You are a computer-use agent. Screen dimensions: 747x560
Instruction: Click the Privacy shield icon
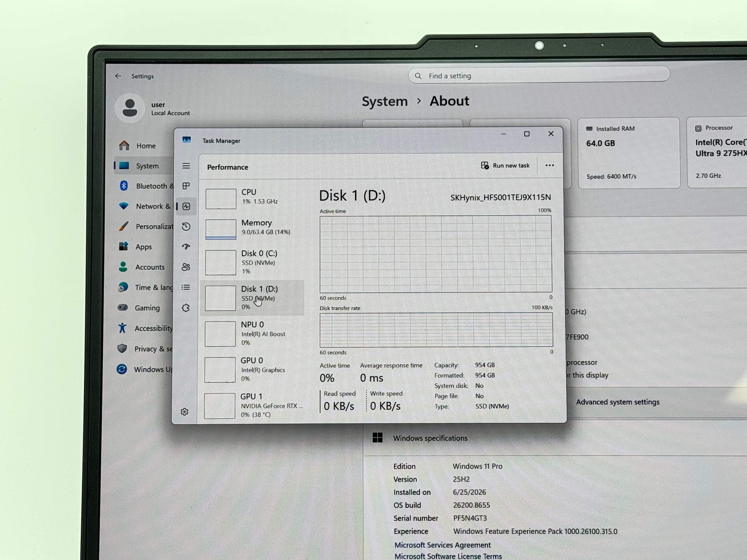122,349
